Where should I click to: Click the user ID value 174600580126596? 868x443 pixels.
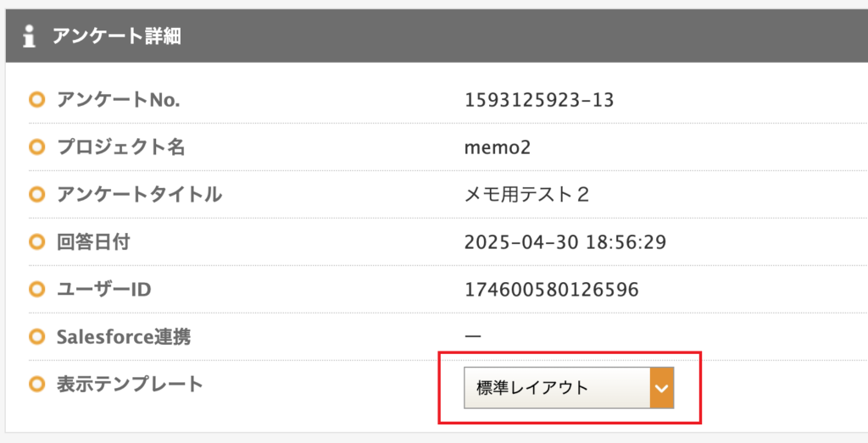click(x=551, y=290)
